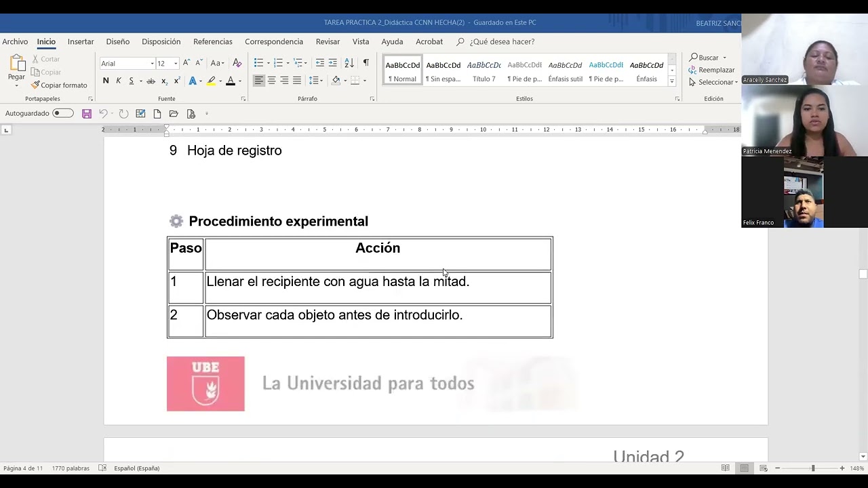Image resolution: width=868 pixels, height=488 pixels.
Task: Center the text alignment
Action: 271,81
